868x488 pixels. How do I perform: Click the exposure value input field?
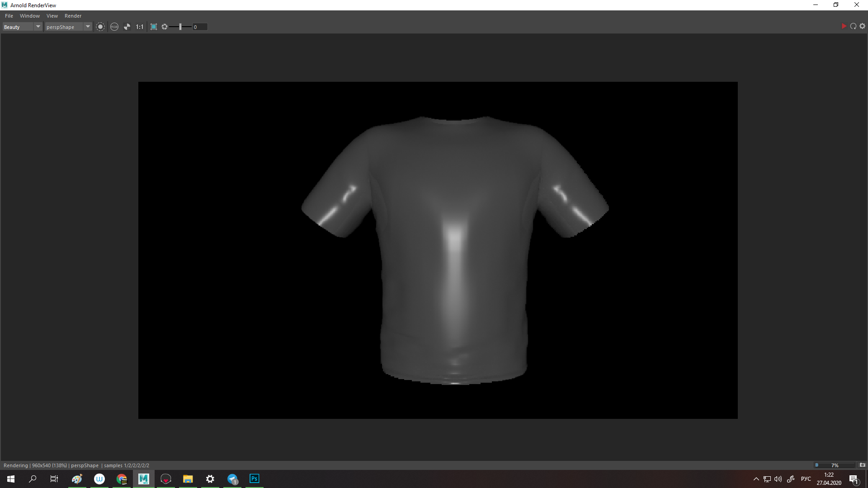pos(200,27)
